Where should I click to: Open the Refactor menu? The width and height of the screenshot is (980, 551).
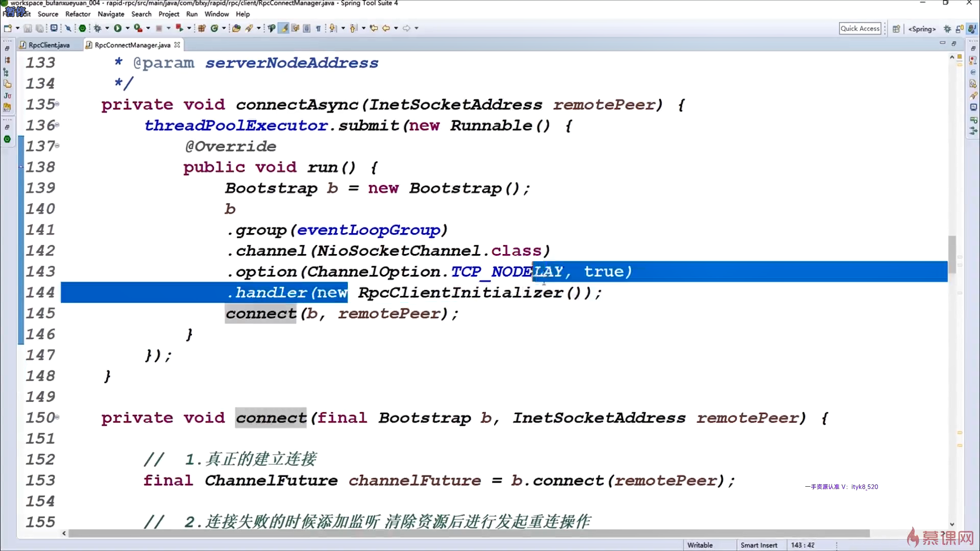pos(78,14)
